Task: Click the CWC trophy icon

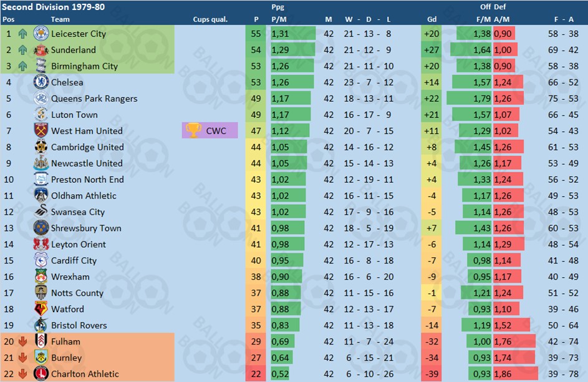Action: click(x=193, y=130)
